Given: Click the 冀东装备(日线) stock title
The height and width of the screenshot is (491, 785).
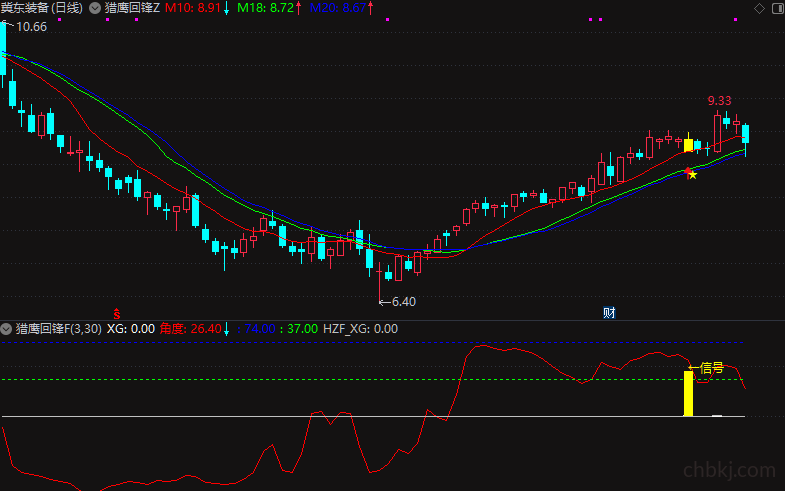Looking at the screenshot, I should pyautogui.click(x=42, y=8).
